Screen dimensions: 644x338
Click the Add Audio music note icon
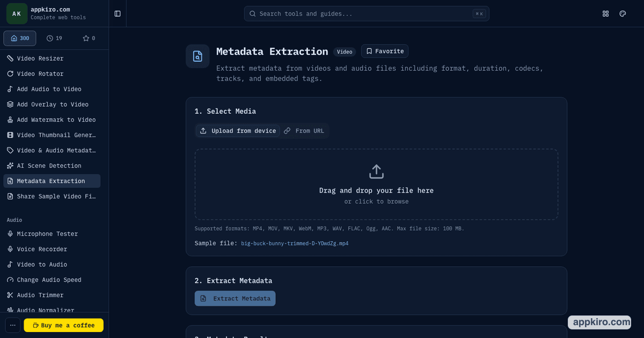[x=10, y=89]
